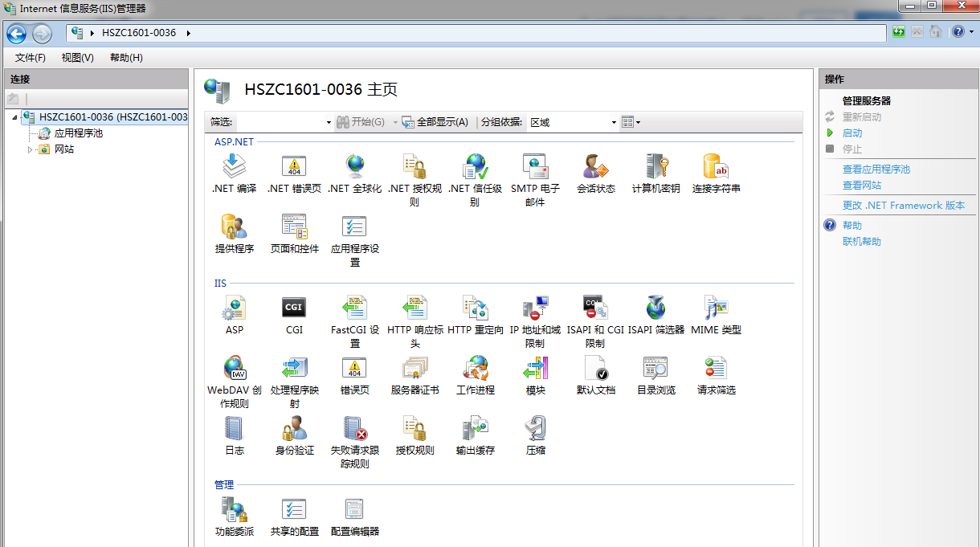
Task: Open the 身份验证 feature
Action: [294, 436]
